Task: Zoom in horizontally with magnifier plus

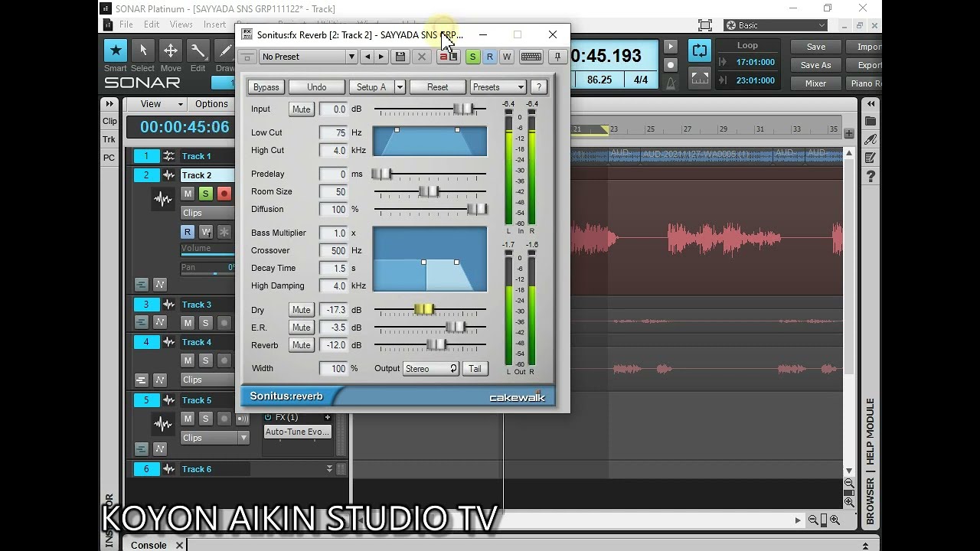Action: pyautogui.click(x=835, y=520)
